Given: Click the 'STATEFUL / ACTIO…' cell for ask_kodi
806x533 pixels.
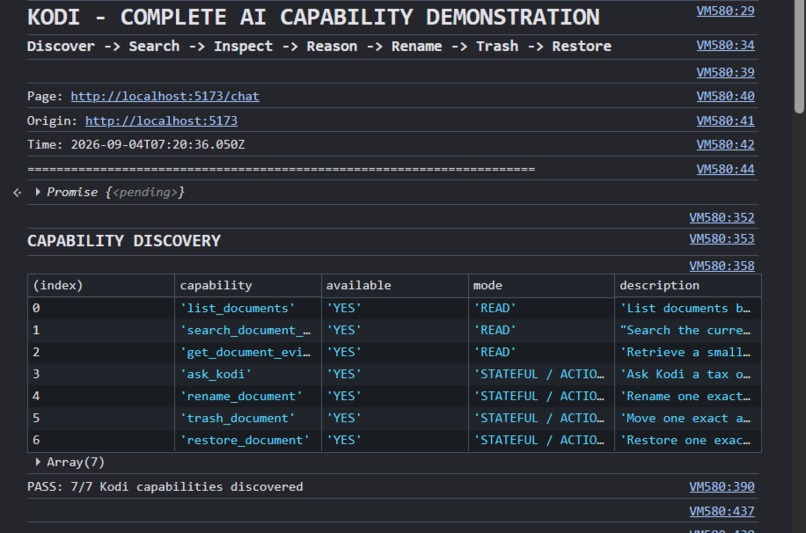Looking at the screenshot, I should [x=541, y=374].
